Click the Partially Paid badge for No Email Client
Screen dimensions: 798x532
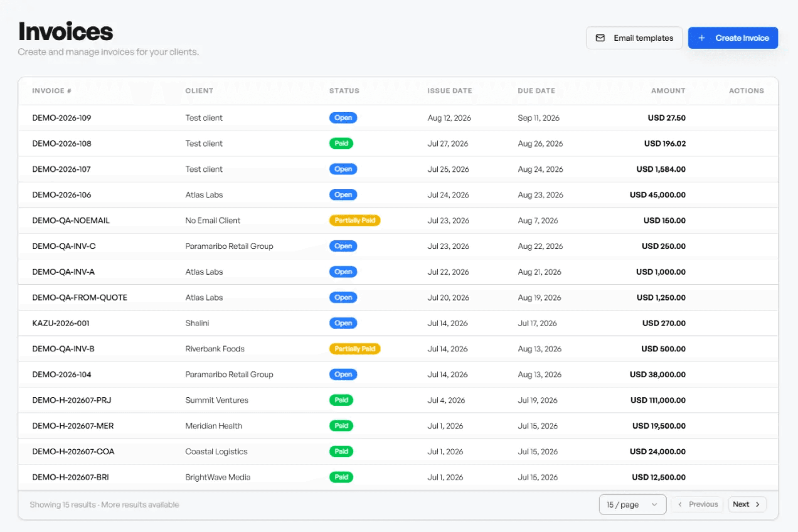click(x=355, y=220)
